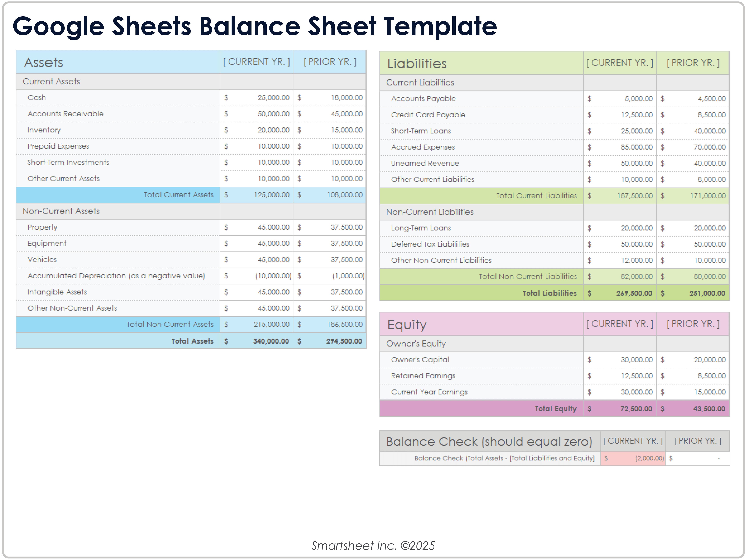Click the Cash row value for current year
Image resolution: width=747 pixels, height=560 pixels.
pyautogui.click(x=272, y=98)
